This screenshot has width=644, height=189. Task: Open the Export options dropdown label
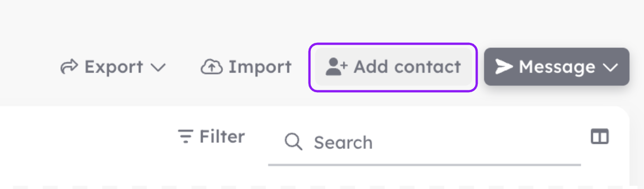click(114, 67)
